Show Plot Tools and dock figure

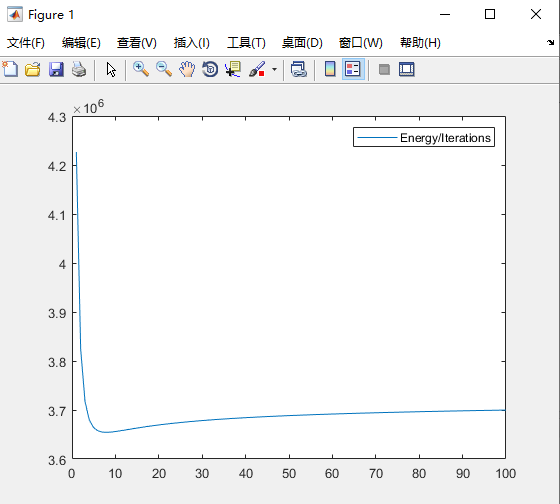click(x=406, y=69)
